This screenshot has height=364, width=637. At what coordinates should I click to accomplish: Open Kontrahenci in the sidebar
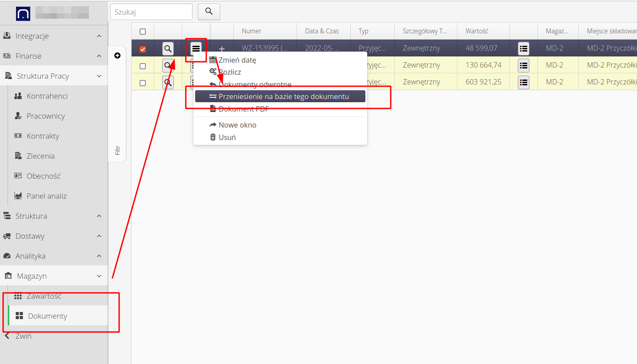[x=47, y=96]
